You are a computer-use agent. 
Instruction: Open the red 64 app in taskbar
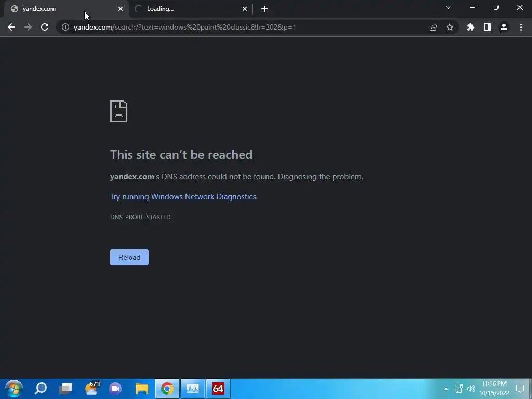click(x=218, y=389)
